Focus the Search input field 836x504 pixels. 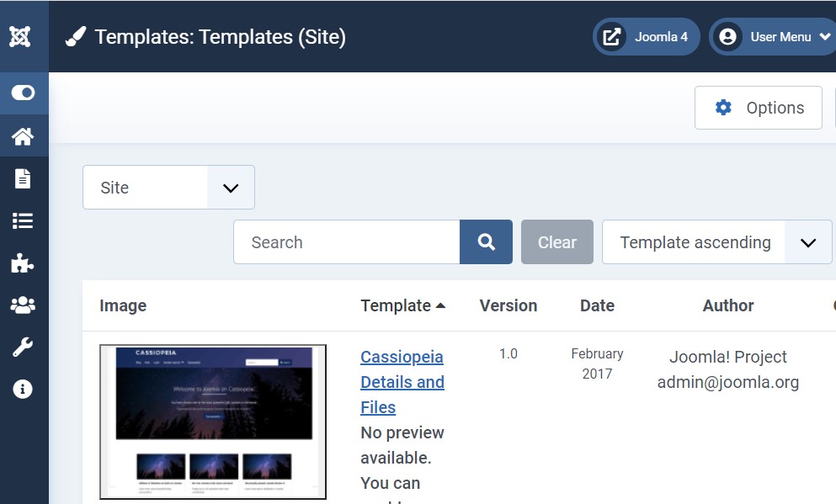click(347, 241)
